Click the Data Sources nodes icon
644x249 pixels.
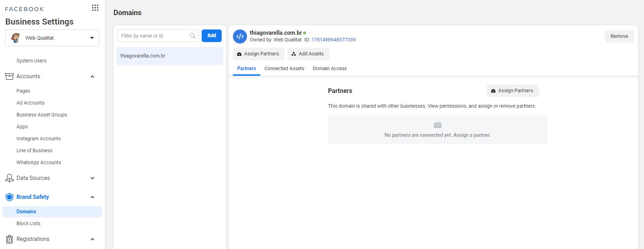(x=9, y=178)
